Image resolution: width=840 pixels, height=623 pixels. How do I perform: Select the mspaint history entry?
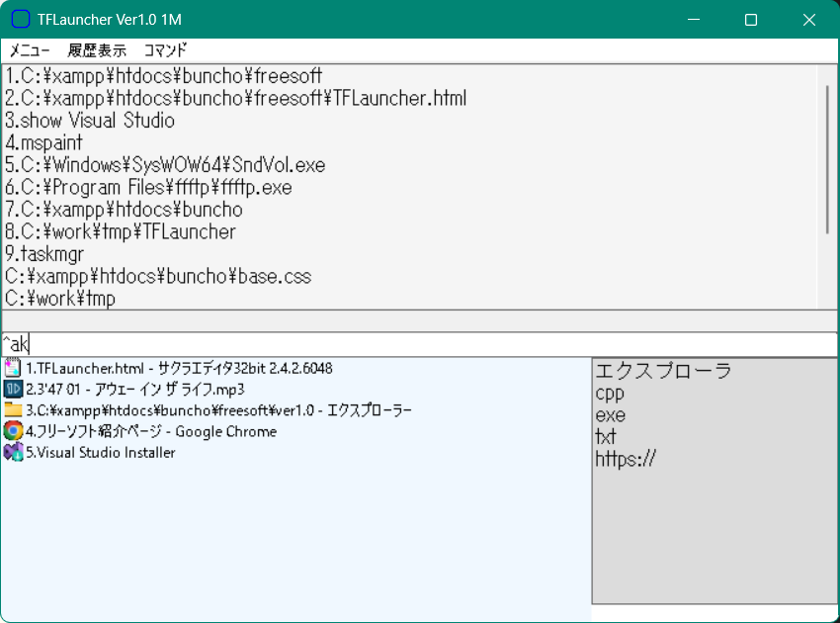[44, 143]
